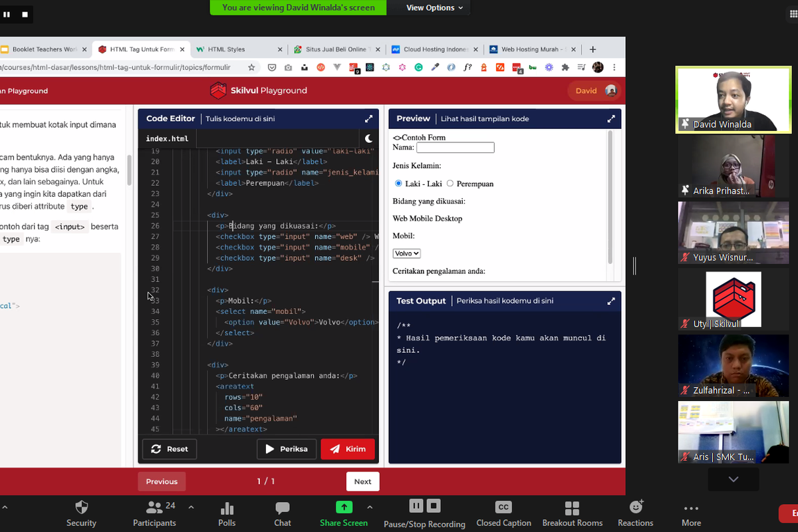The height and width of the screenshot is (532, 798).
Task: Select the Perempuan radio button
Action: click(450, 184)
